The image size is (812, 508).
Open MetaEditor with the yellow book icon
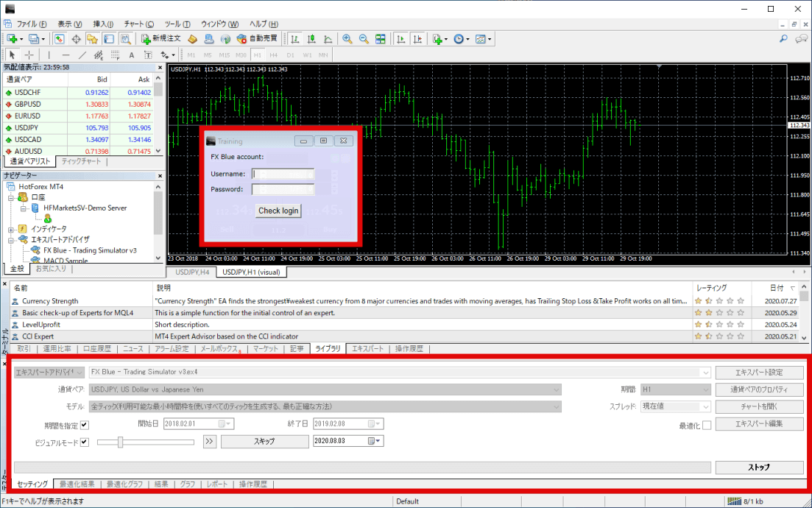pyautogui.click(x=192, y=39)
